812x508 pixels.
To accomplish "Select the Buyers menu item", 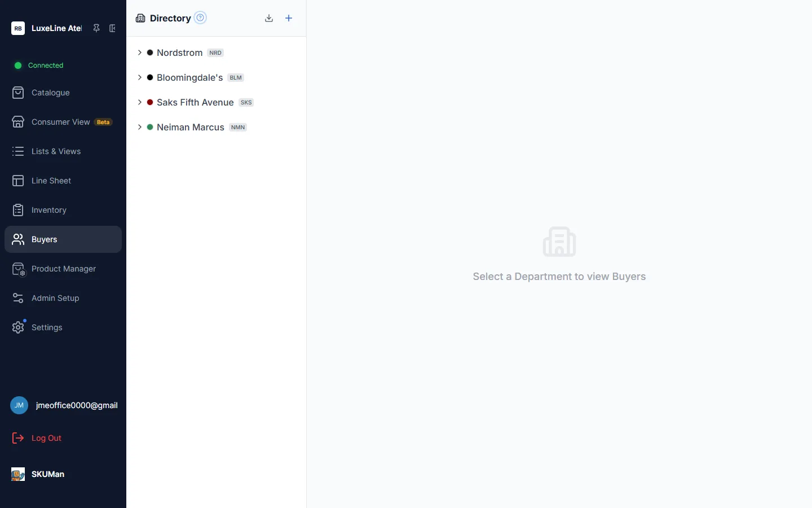I will click(x=63, y=239).
